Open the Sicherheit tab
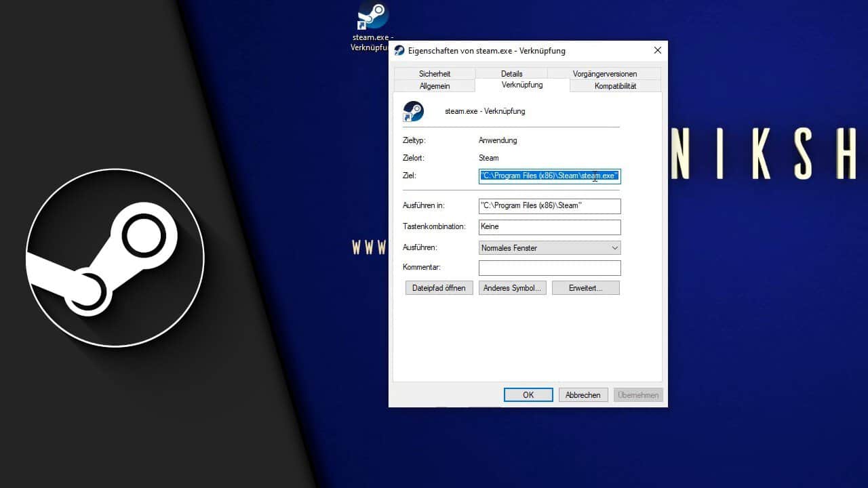 pos(435,73)
